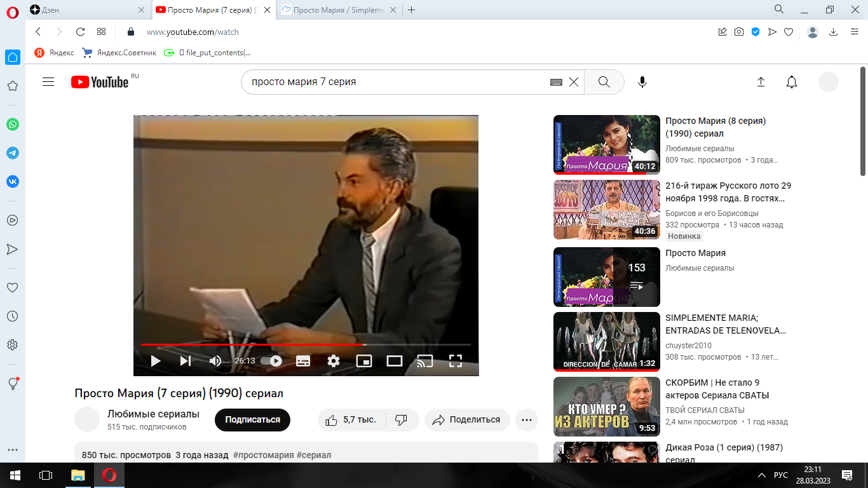Open VK in Opera sidebar
The height and width of the screenshot is (488, 868).
(x=13, y=182)
